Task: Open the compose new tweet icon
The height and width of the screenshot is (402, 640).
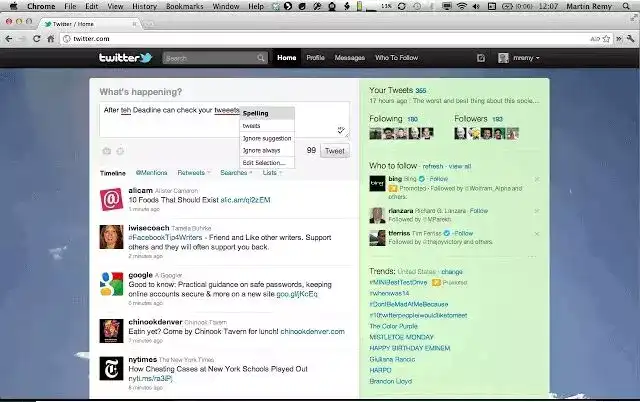Action: 481,58
